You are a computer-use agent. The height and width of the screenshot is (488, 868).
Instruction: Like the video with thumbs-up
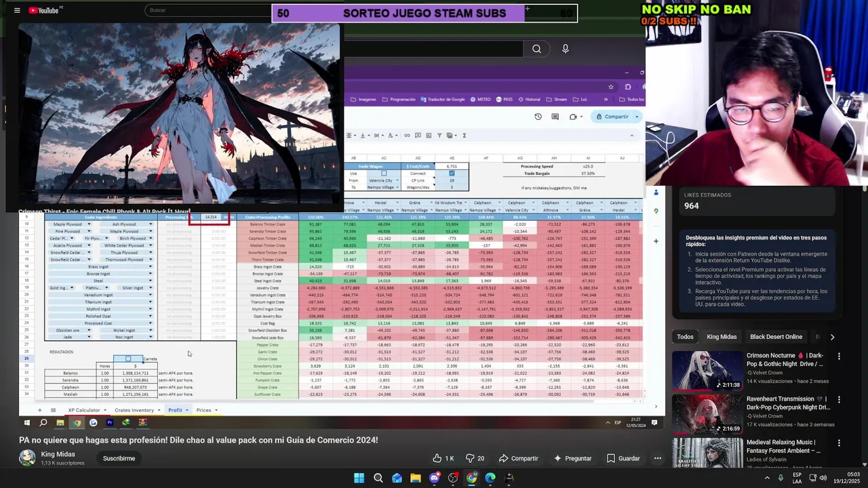click(443, 458)
